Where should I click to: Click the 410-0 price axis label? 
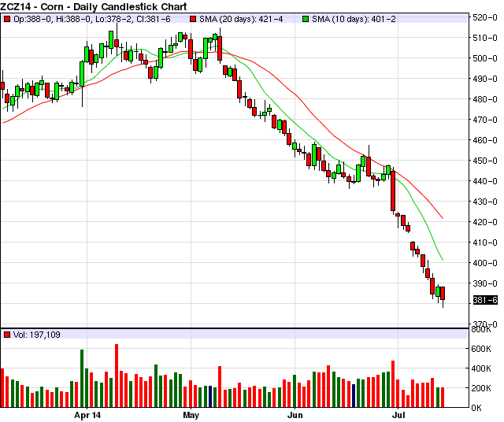click(x=485, y=242)
